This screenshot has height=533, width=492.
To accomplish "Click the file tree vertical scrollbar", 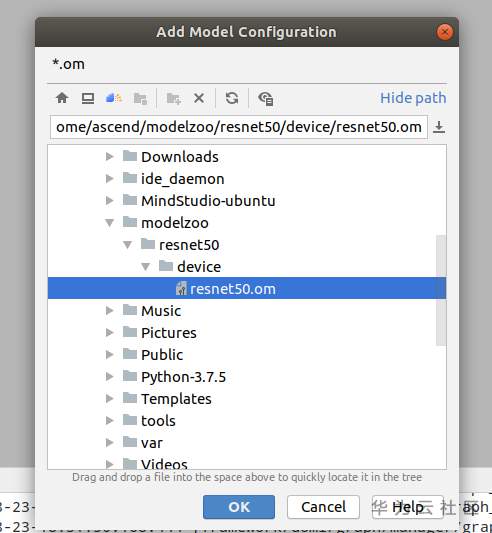I will click(x=441, y=290).
